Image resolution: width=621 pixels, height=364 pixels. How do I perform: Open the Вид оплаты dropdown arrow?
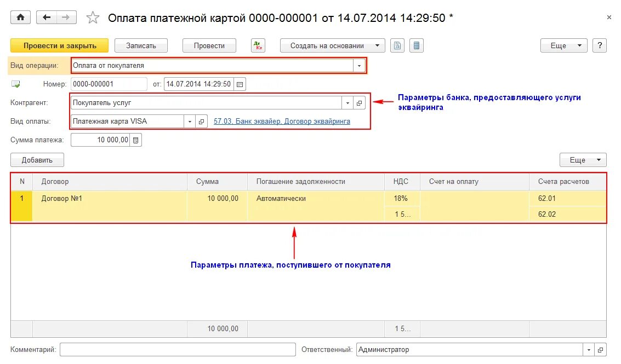click(x=189, y=121)
